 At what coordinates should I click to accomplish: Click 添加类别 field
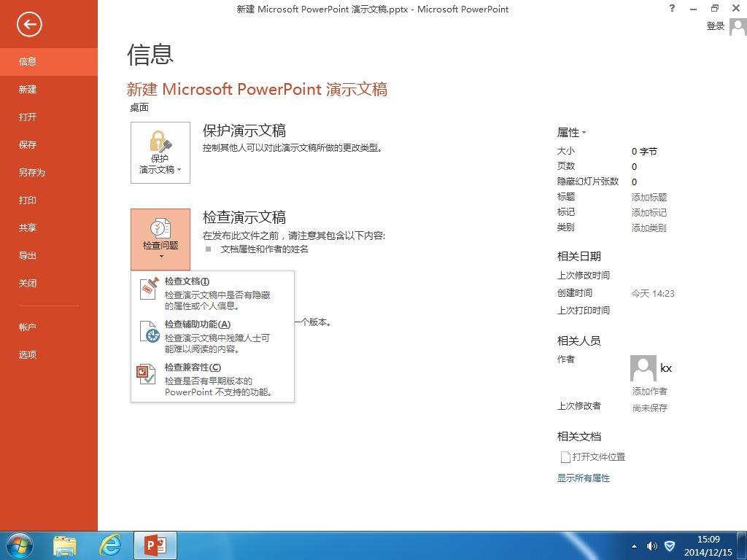(649, 227)
